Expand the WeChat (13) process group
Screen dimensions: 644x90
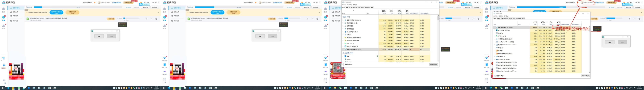click(x=343, y=43)
